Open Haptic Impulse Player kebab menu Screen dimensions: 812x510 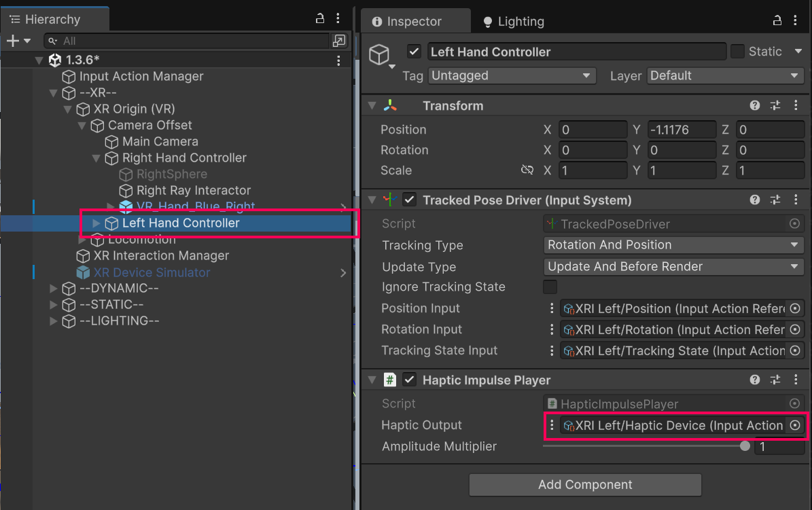pos(796,380)
